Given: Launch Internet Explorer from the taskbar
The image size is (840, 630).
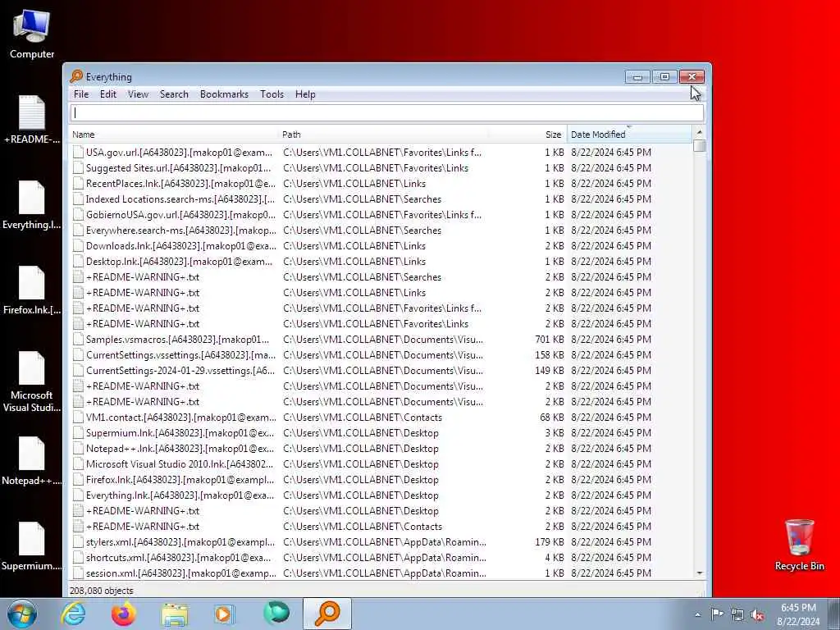Looking at the screenshot, I should pos(73,614).
